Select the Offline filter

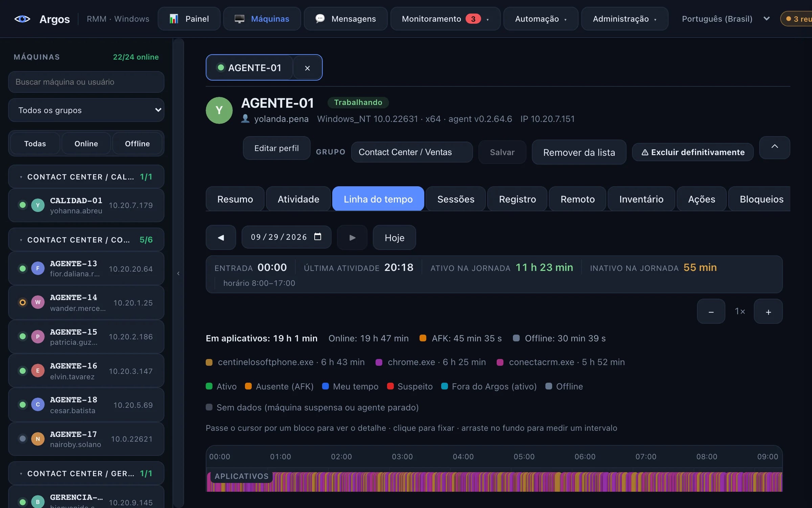[x=137, y=144]
